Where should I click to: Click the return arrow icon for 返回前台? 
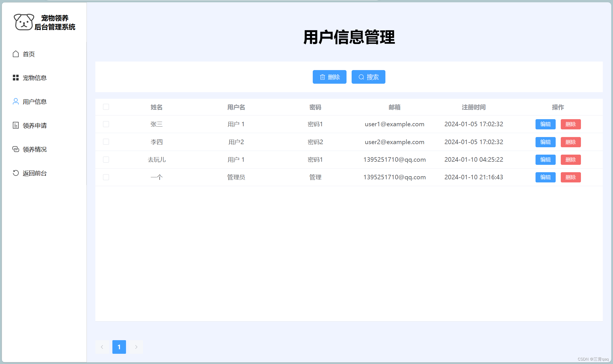[x=16, y=173]
